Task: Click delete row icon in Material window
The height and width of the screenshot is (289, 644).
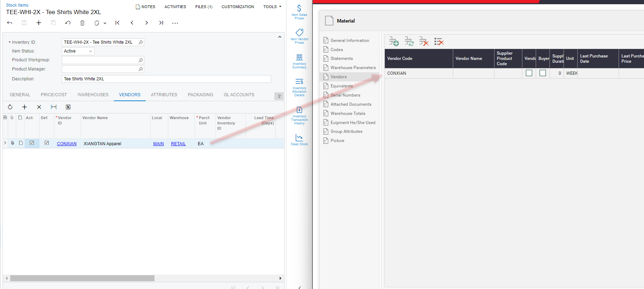Action: coord(424,42)
